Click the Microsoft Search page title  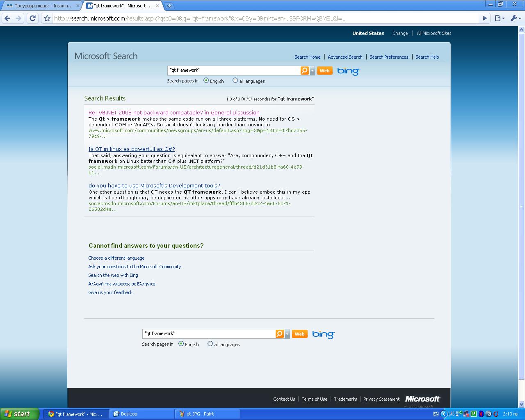[106, 56]
